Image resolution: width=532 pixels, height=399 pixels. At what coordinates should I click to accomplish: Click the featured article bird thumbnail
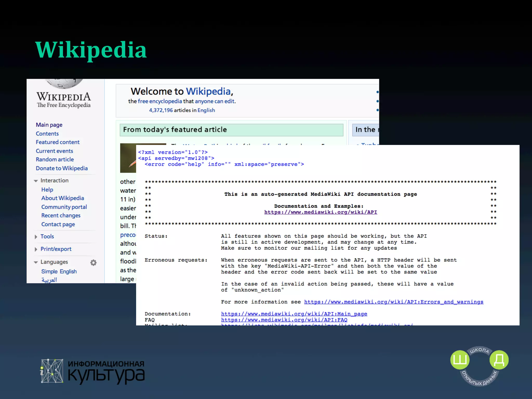click(x=128, y=158)
